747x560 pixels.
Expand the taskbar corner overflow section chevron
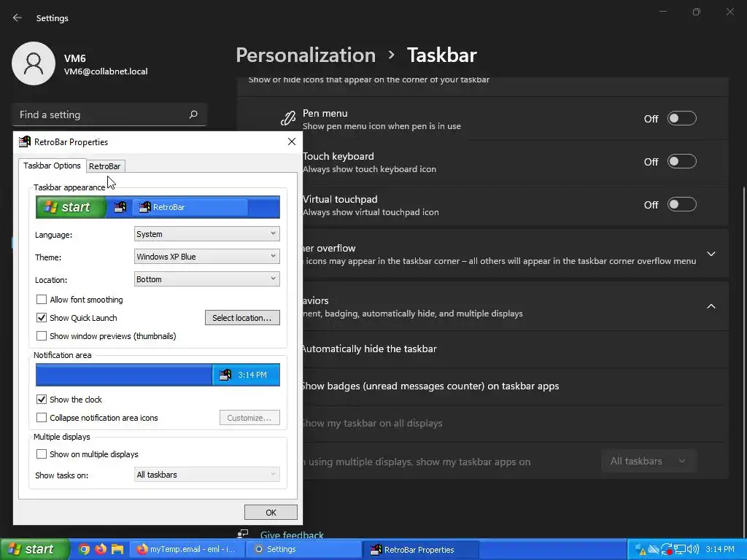(711, 254)
